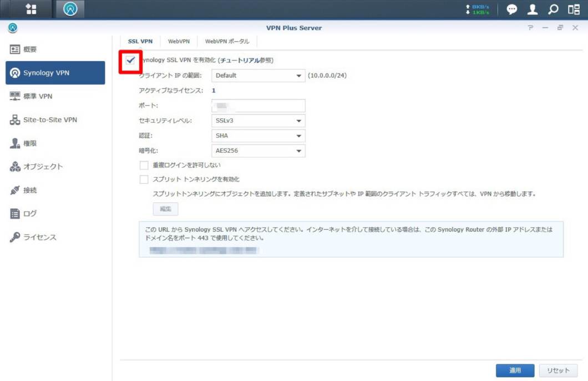Switch to the WebVPN tab
Image resolution: width=588 pixels, height=381 pixels.
pyautogui.click(x=179, y=41)
